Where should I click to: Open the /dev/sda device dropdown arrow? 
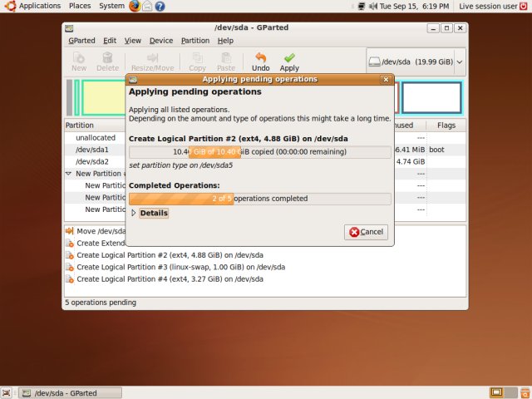460,62
